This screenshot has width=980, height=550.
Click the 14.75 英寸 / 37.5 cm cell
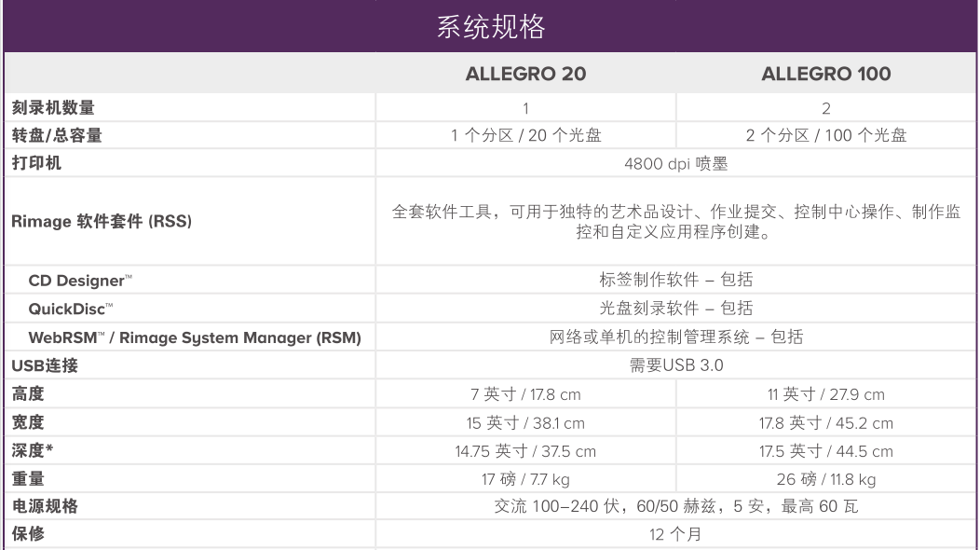[x=525, y=451]
